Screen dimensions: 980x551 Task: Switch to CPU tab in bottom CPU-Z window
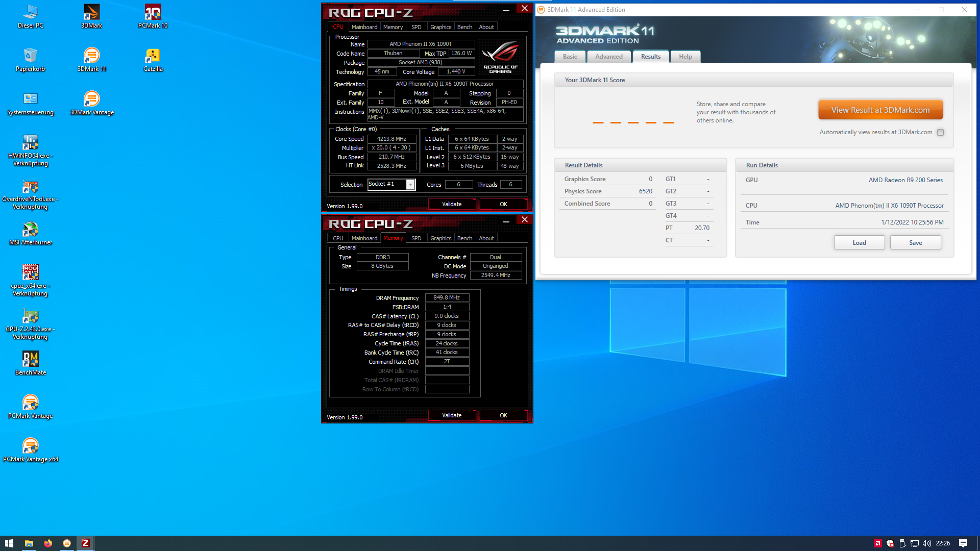(338, 238)
